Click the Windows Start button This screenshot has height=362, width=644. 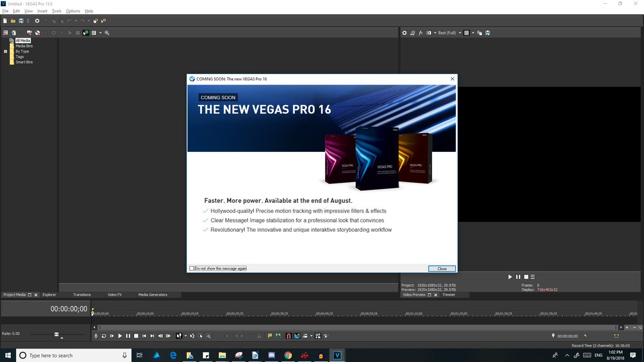(x=8, y=355)
